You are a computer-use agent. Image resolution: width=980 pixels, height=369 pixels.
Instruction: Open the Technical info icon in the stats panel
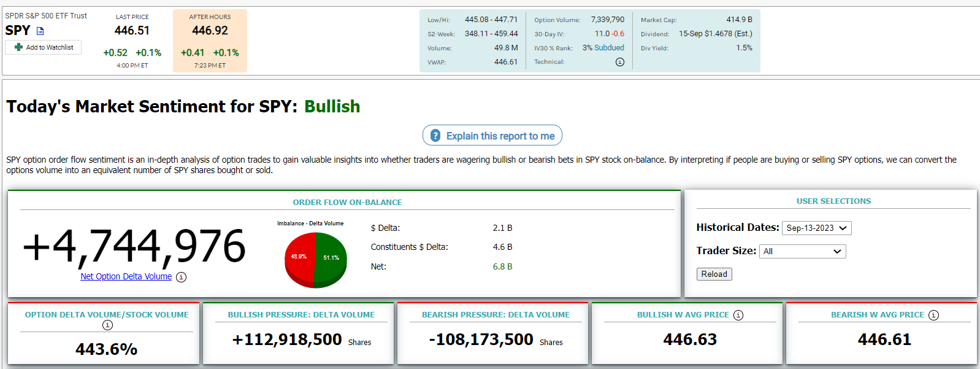(x=620, y=62)
